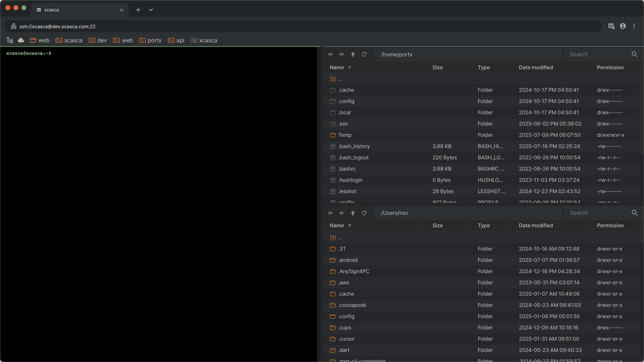Click the search magnifier in the top file panel
The width and height of the screenshot is (644, 362).
coord(634,54)
